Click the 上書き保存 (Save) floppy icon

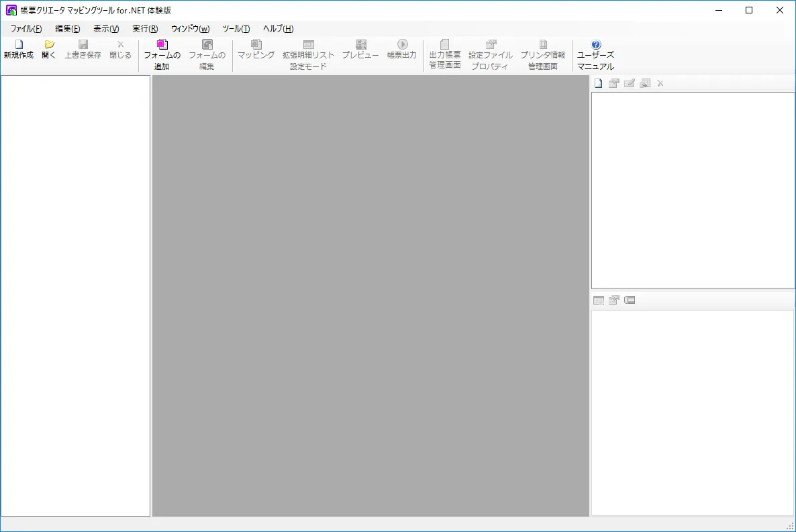coord(83,44)
